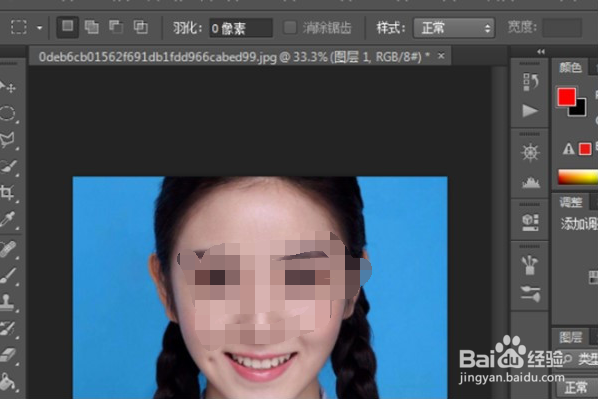Viewport: 598px width, 399px height.
Task: Open the Histogram panel icon
Action: [530, 182]
